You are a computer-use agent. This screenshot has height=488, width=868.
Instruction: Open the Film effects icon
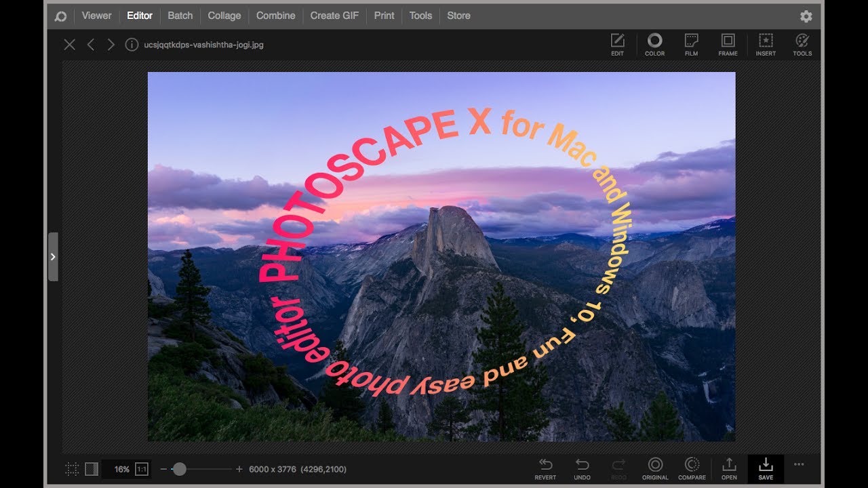click(x=691, y=45)
